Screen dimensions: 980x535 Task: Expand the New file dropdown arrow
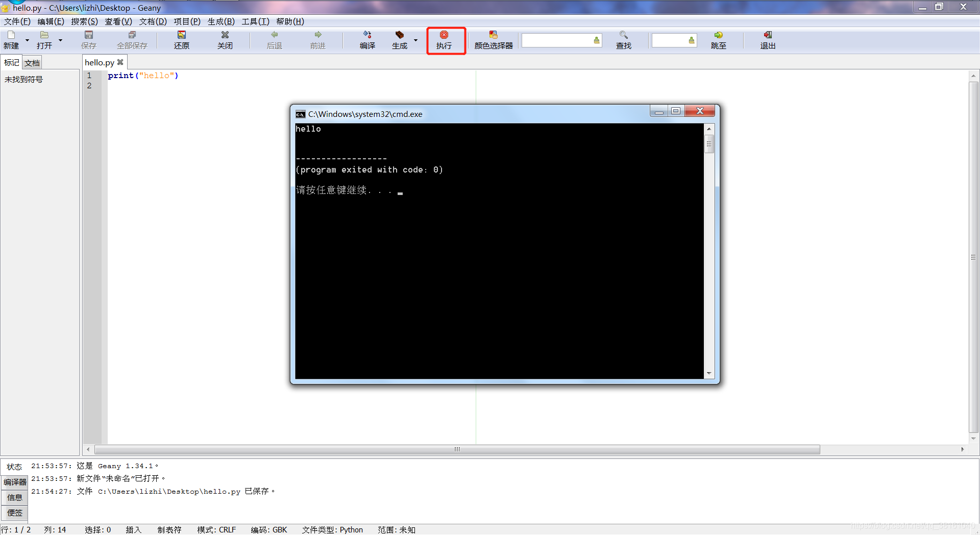pos(27,40)
